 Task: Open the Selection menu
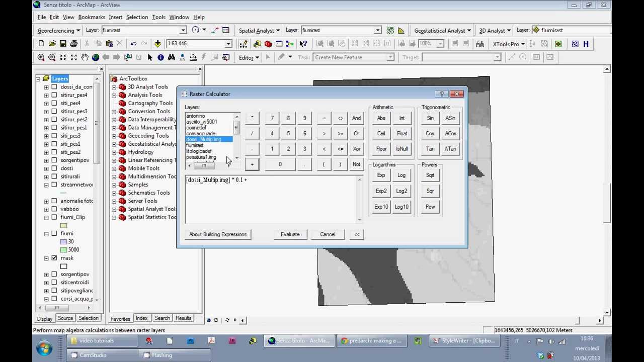click(x=137, y=17)
